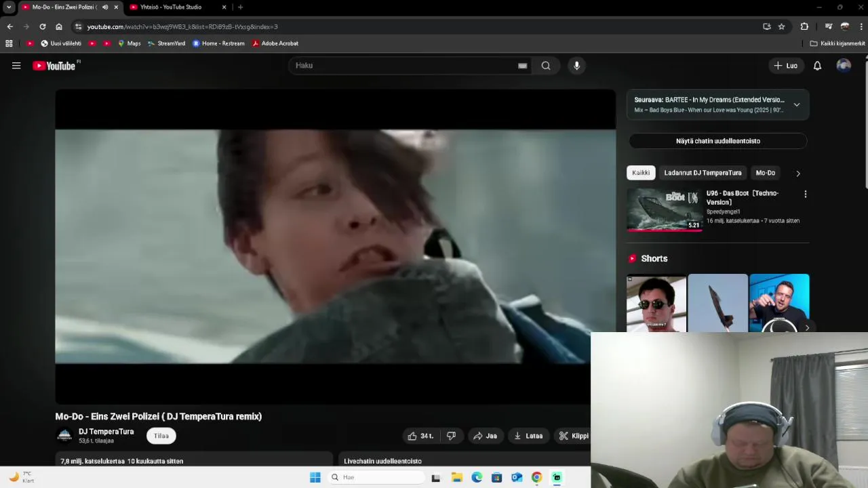868x488 pixels.
Task: Open the weather widget on taskbar
Action: 20,477
